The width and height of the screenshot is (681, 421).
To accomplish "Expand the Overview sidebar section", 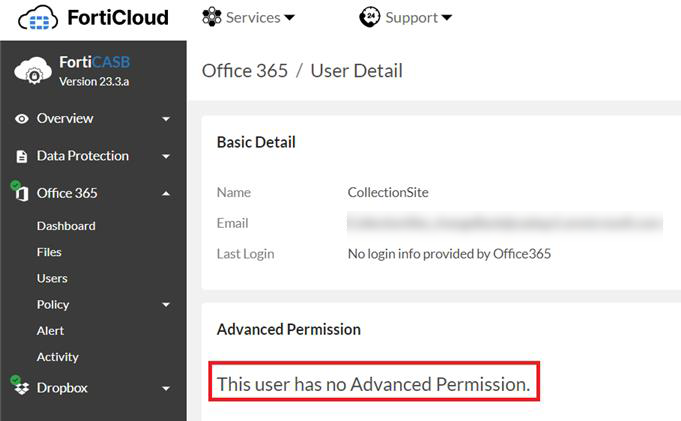I will click(166, 119).
